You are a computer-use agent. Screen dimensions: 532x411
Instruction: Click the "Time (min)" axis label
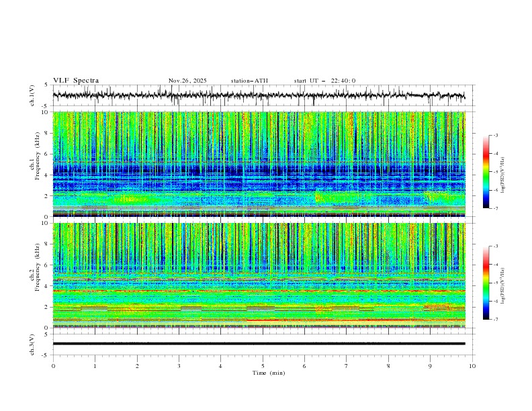[269, 373]
